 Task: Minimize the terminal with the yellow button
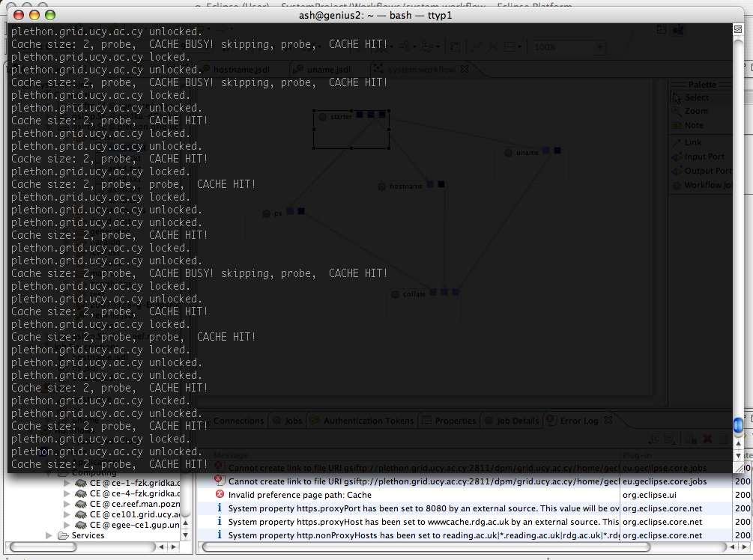(x=34, y=15)
